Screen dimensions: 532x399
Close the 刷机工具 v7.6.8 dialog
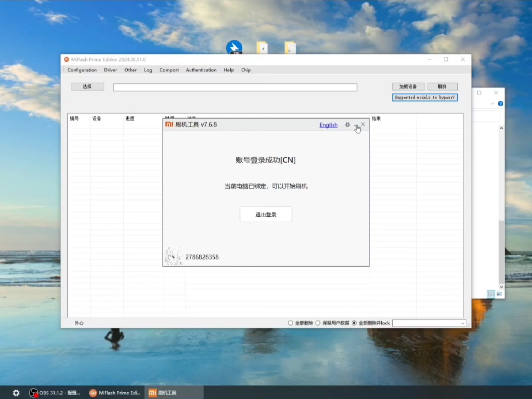click(x=363, y=124)
